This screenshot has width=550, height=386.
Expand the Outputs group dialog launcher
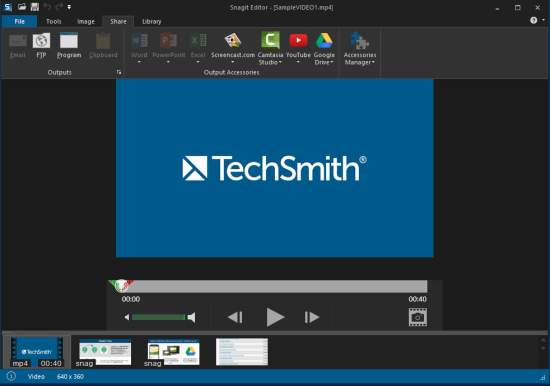click(x=119, y=72)
